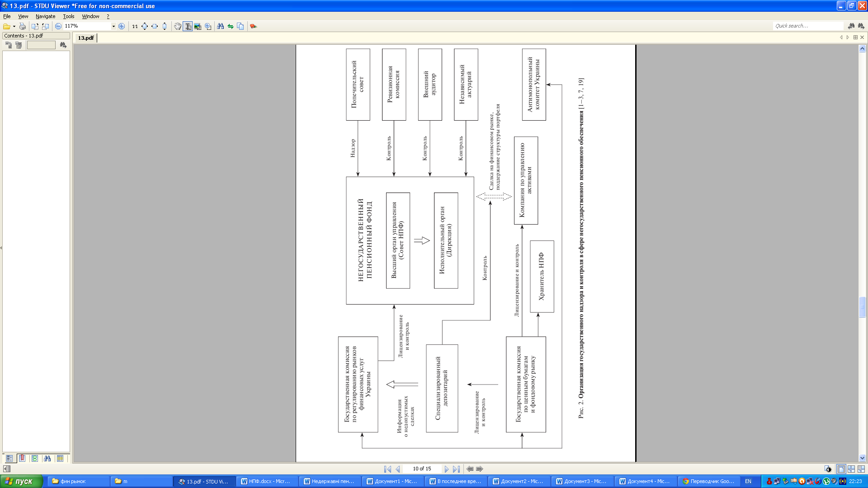Open the Tools menu
The width and height of the screenshot is (868, 488).
[x=69, y=16]
